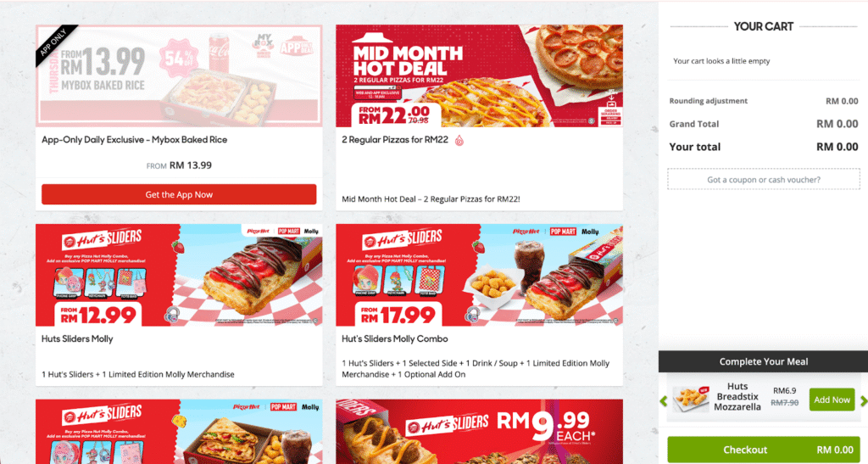Open the Huts Breadstix Mozzarella image
The width and height of the screenshot is (868, 464).
click(x=691, y=400)
